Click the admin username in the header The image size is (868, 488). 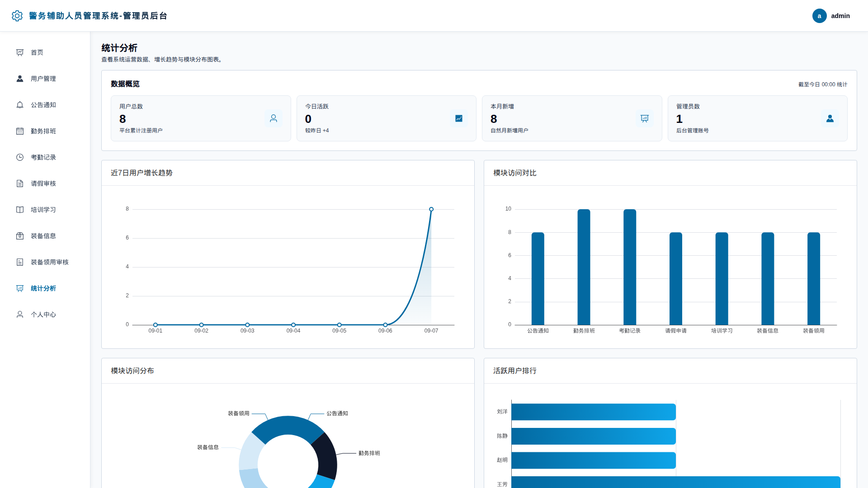point(840,16)
